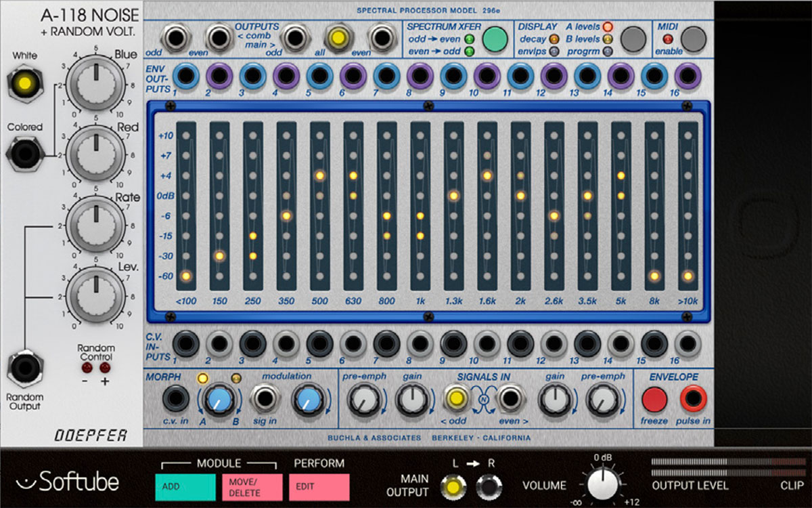Toggle the MIDI enable button
Image resolution: width=812 pixels, height=508 pixels.
click(x=694, y=39)
